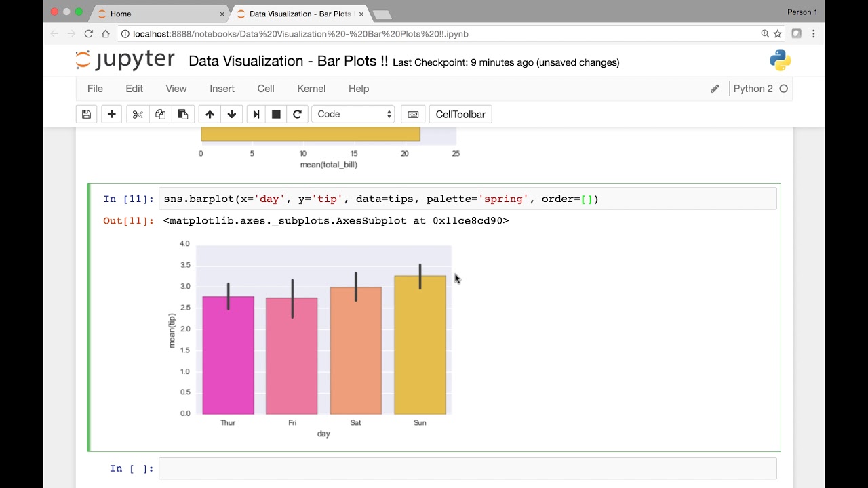The width and height of the screenshot is (868, 488).
Task: Open browser home page icon
Action: coord(105,33)
